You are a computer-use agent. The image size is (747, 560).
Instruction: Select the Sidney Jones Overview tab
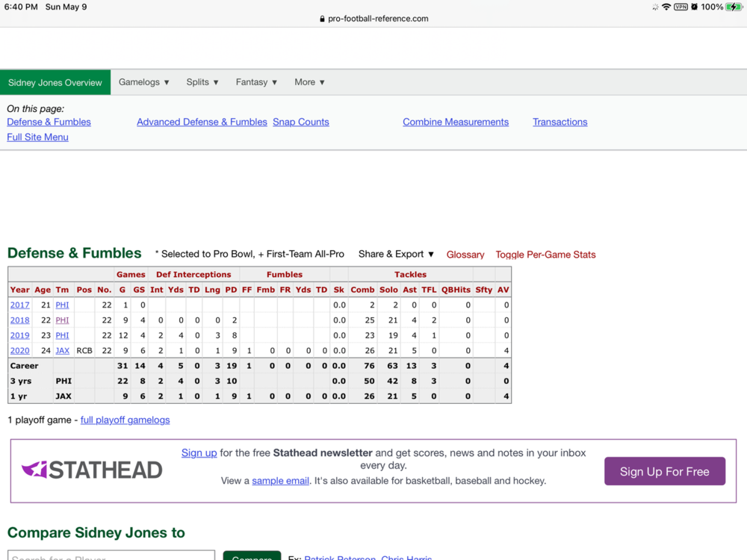tap(55, 82)
